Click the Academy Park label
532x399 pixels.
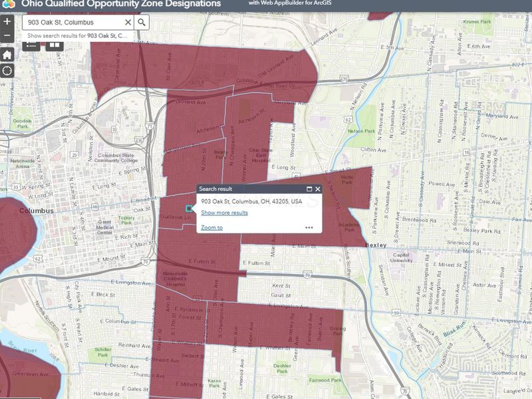(349, 227)
